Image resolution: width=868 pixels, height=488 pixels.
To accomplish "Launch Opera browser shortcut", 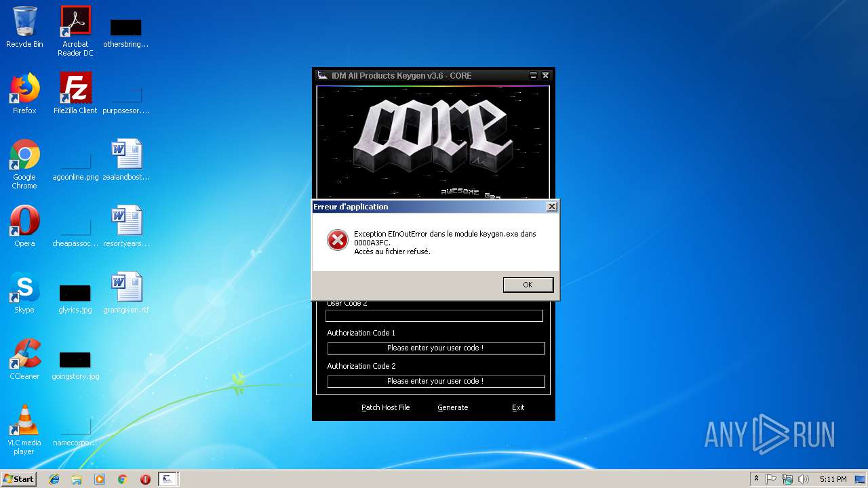I will click(24, 226).
